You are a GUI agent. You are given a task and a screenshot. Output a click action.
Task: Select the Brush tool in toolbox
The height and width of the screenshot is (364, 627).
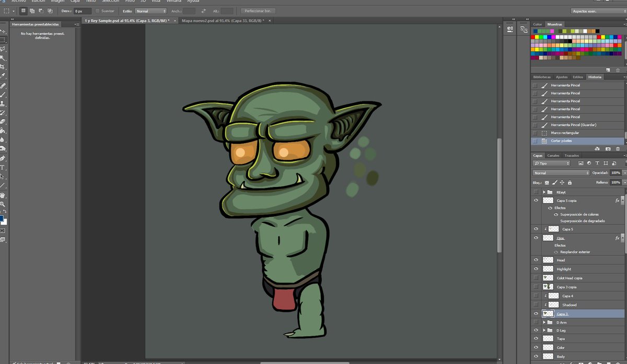[x=3, y=95]
